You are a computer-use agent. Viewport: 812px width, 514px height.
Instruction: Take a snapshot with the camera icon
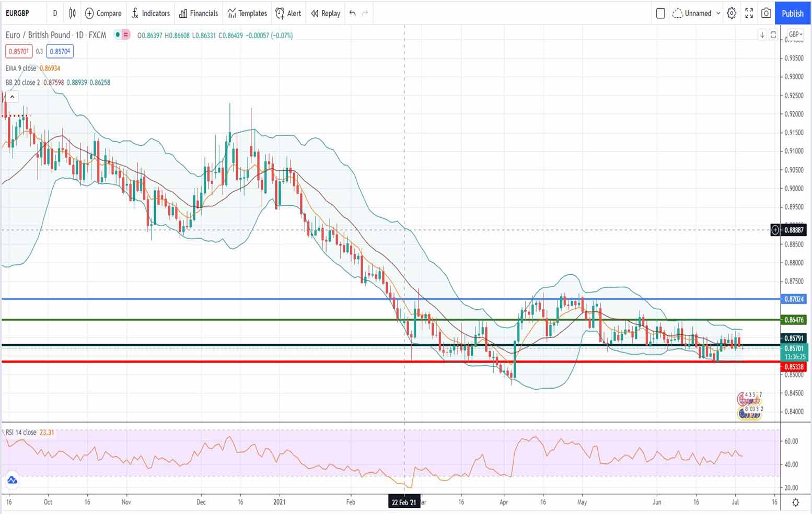(x=766, y=13)
